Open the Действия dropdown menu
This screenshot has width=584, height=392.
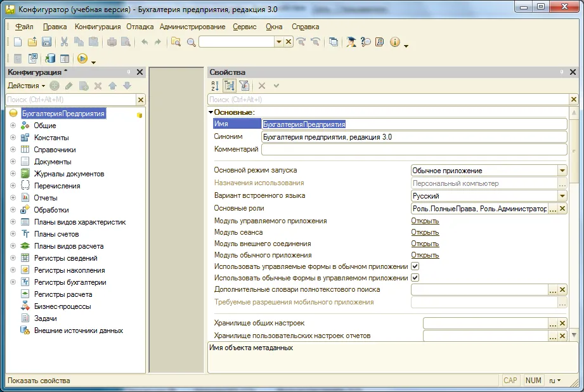click(26, 86)
